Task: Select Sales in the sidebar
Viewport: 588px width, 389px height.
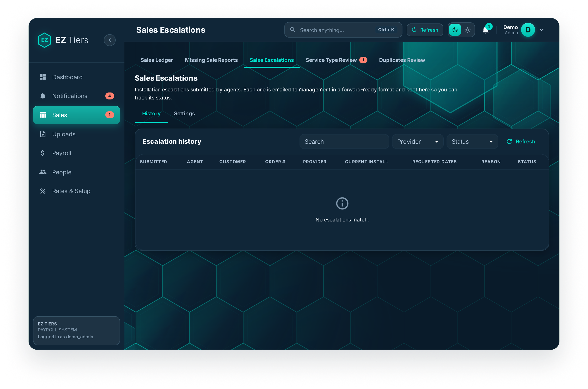Action: coord(76,115)
